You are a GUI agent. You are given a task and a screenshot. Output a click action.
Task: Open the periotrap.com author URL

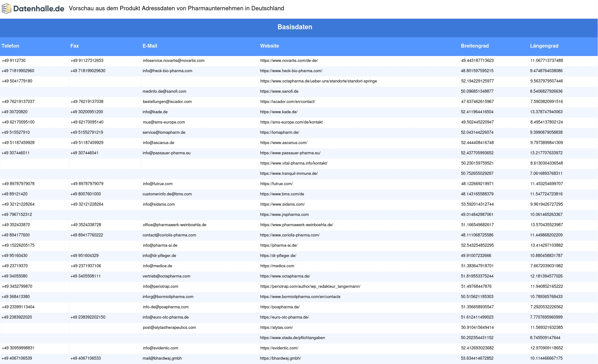[310, 287]
